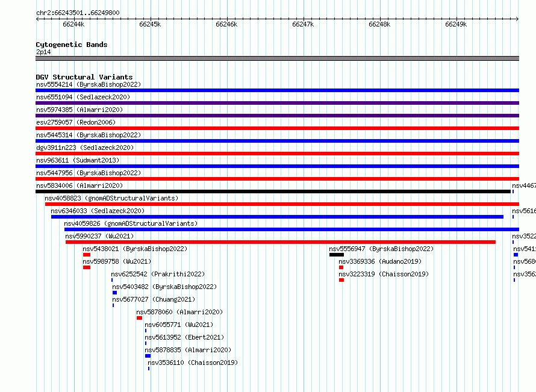
Task: Open variant nsv3223319 (Chaisson2019) label
Action: pyautogui.click(x=384, y=274)
